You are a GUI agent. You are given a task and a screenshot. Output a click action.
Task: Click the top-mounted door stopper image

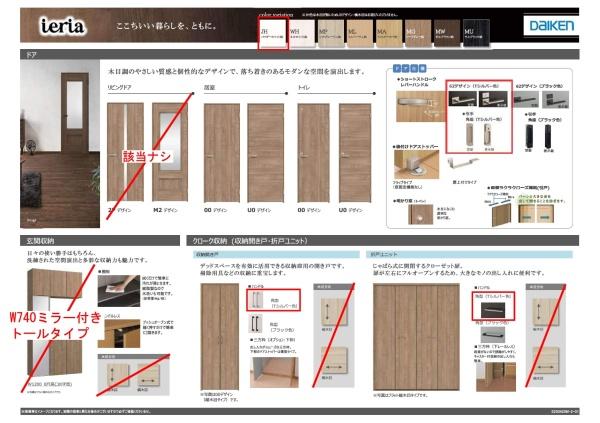463,165
